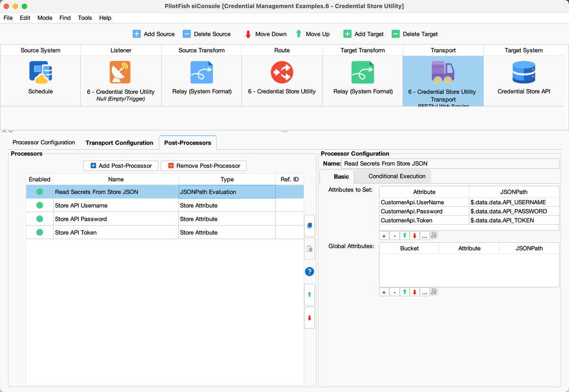569x392 pixels.
Task: Click the Schedule source system icon
Action: click(40, 73)
